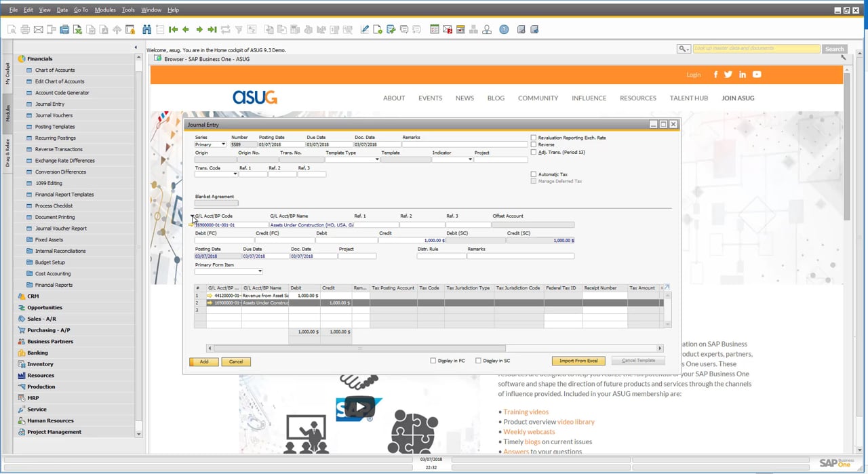Tick the Reverse checkbox
The image size is (868, 474).
[534, 144]
